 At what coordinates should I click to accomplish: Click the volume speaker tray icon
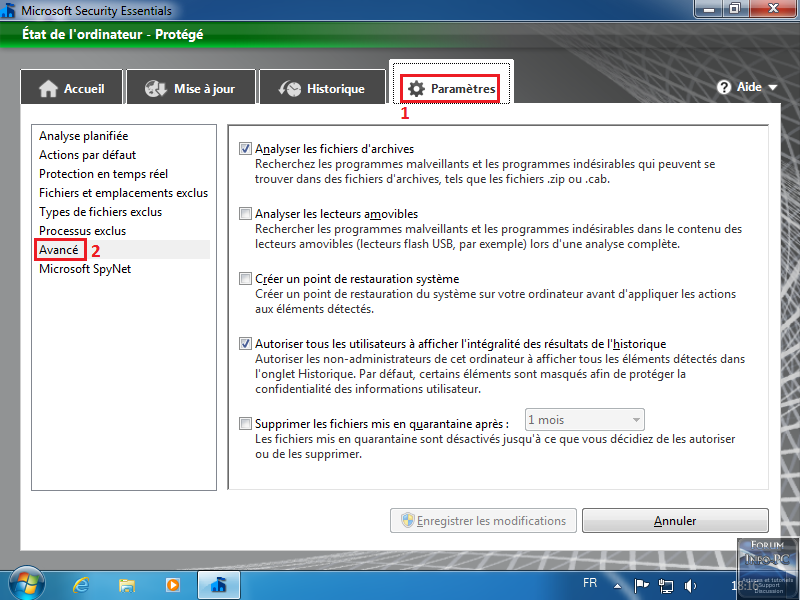pos(690,585)
